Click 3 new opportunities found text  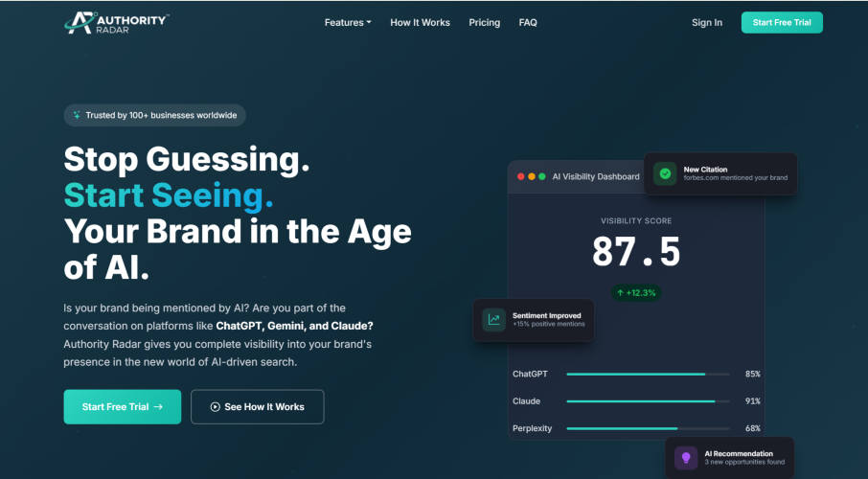(x=744, y=462)
